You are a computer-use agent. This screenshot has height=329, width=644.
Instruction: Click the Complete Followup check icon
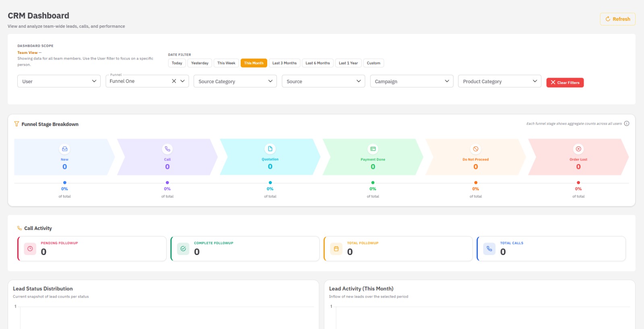point(183,249)
